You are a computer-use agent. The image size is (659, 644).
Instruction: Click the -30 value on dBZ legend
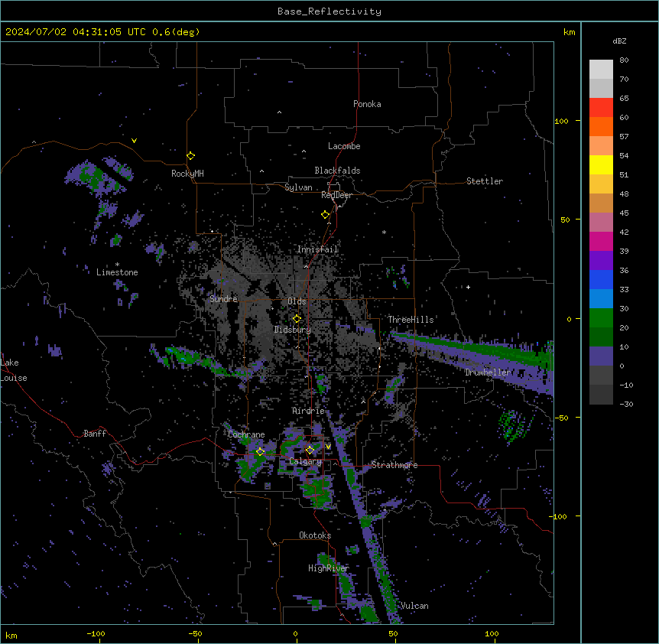pyautogui.click(x=626, y=404)
